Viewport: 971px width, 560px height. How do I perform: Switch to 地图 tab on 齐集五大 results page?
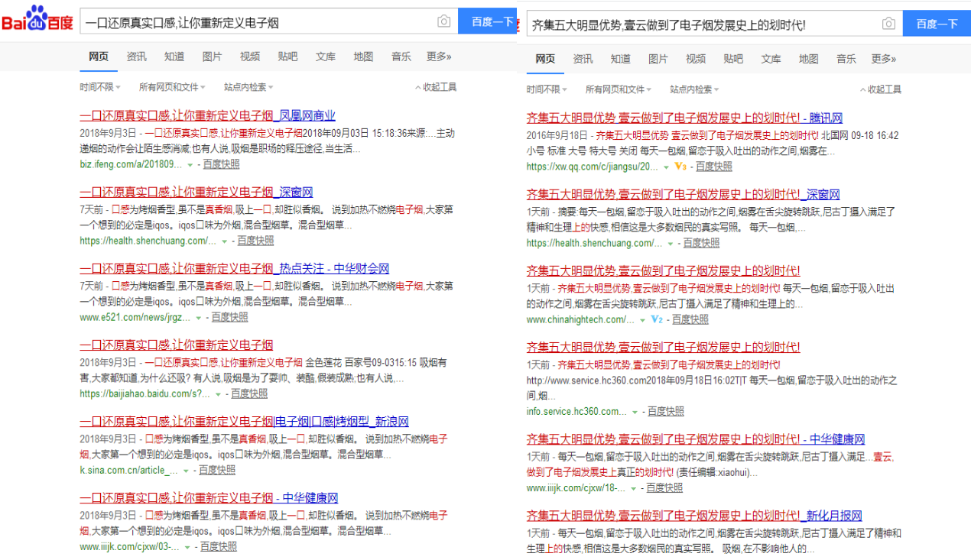809,59
